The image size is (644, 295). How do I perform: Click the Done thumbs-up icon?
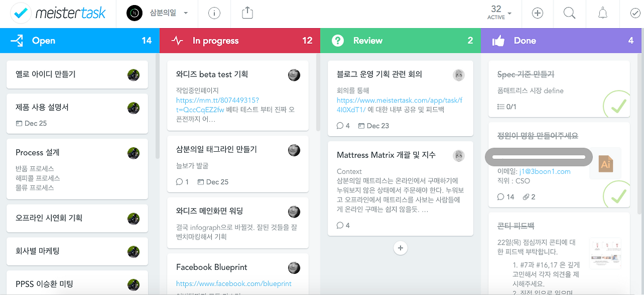click(499, 41)
